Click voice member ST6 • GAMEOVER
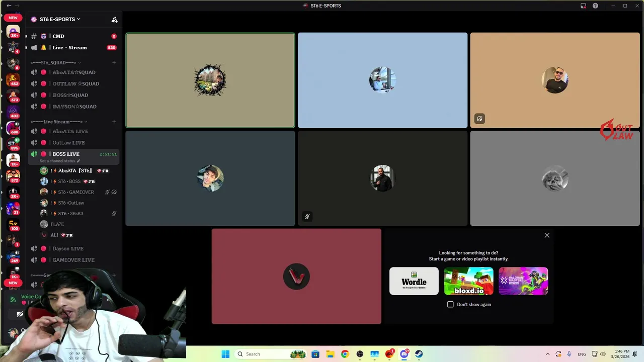Screen dimensions: 644x362 pos(78,192)
